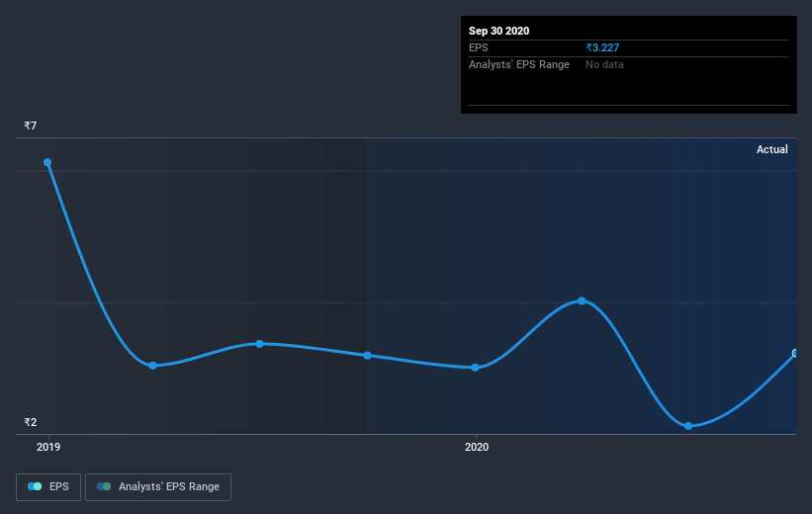812x514 pixels.
Task: Click 'Analysts' EPS Range' label in tooltip
Action: click(519, 64)
